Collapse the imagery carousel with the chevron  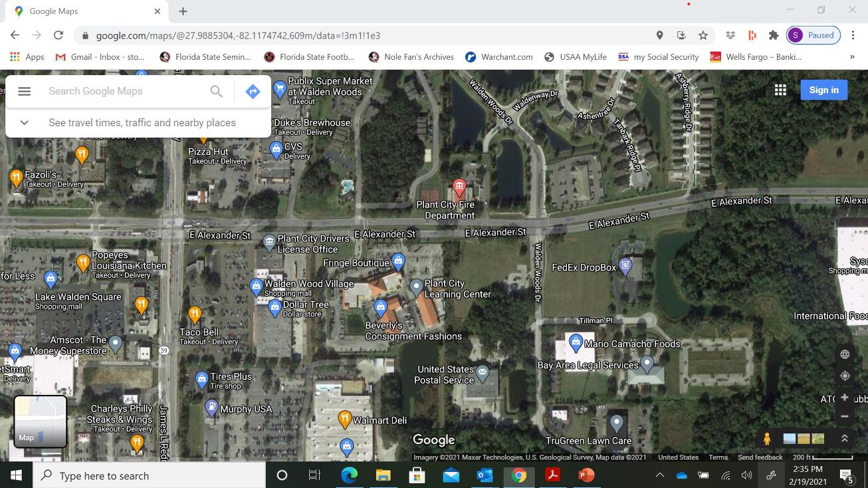point(845,438)
